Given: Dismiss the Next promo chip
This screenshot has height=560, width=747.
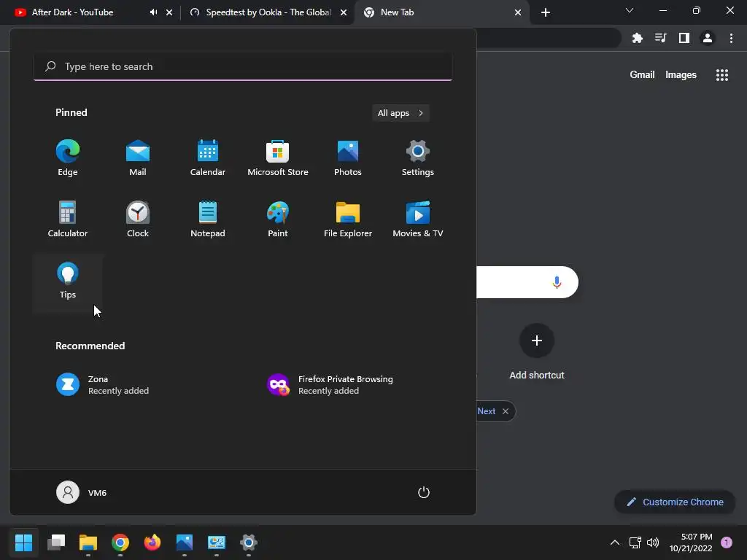Looking at the screenshot, I should point(506,411).
